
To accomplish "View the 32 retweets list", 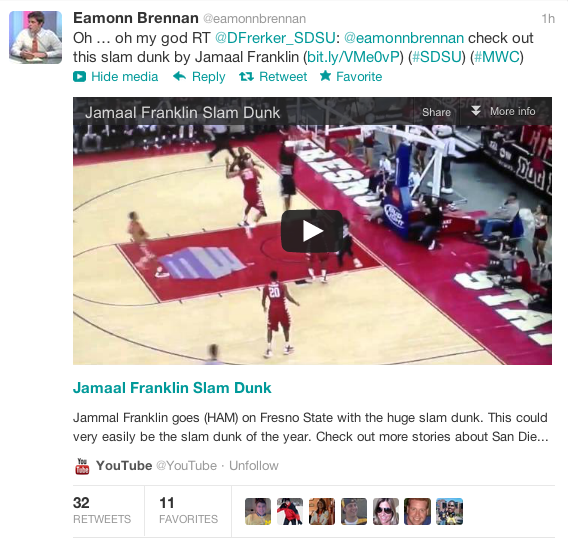I will click(x=102, y=510).
